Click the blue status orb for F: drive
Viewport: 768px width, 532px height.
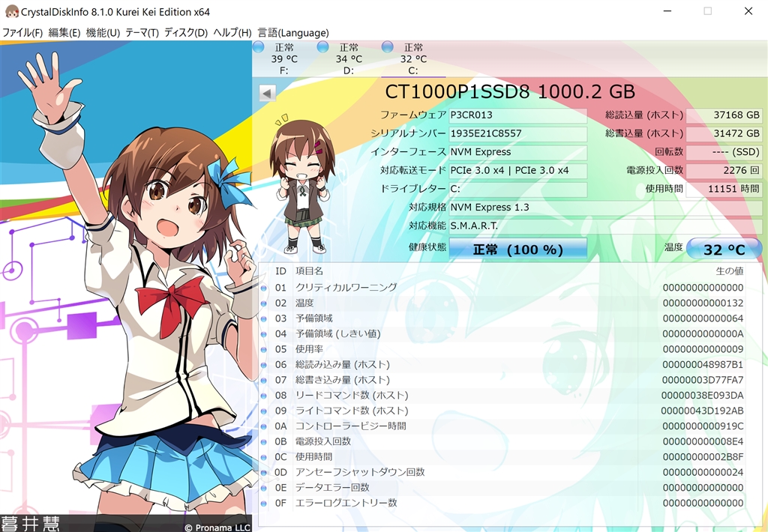point(258,47)
